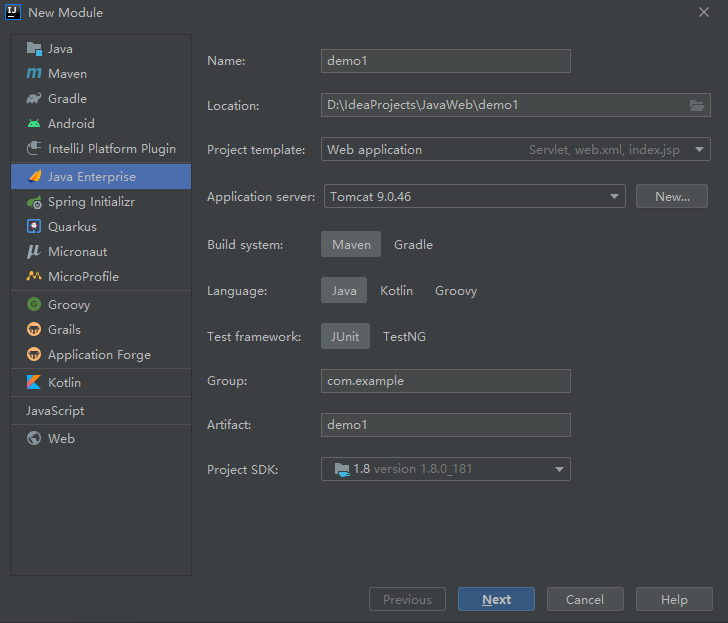Select Grails in the module list
728x623 pixels.
(101, 330)
